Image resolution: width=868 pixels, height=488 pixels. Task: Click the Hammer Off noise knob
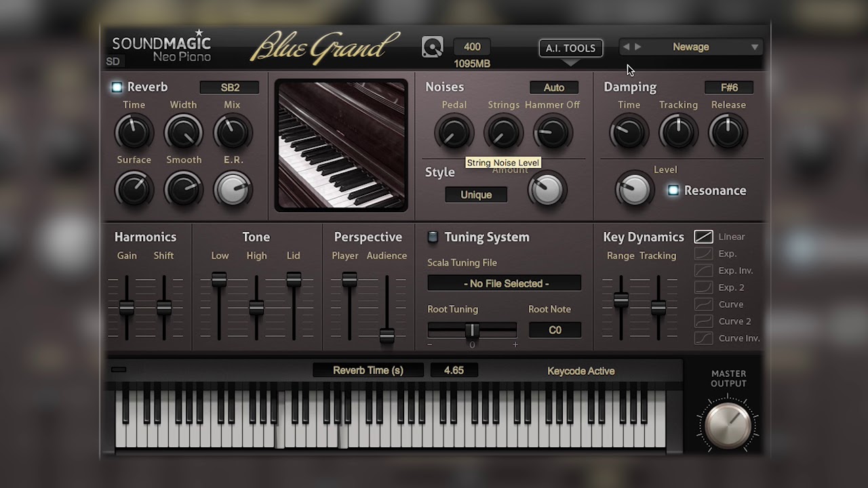(x=552, y=131)
